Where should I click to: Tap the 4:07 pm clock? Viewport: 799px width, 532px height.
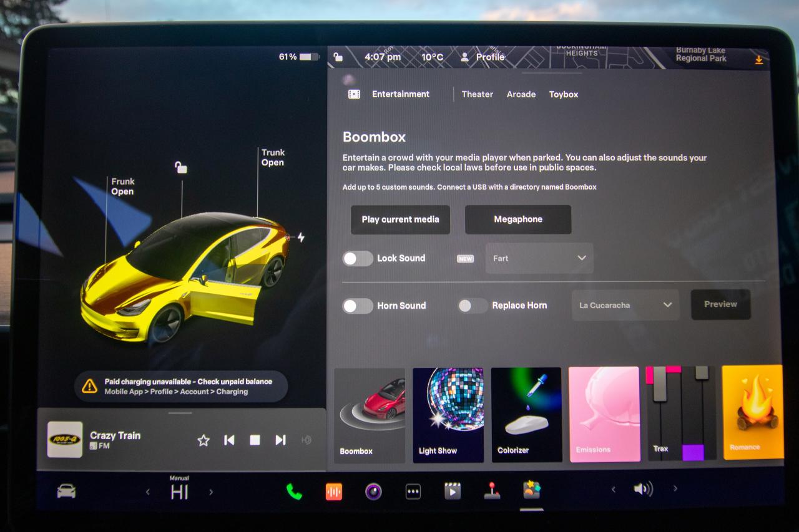[383, 57]
